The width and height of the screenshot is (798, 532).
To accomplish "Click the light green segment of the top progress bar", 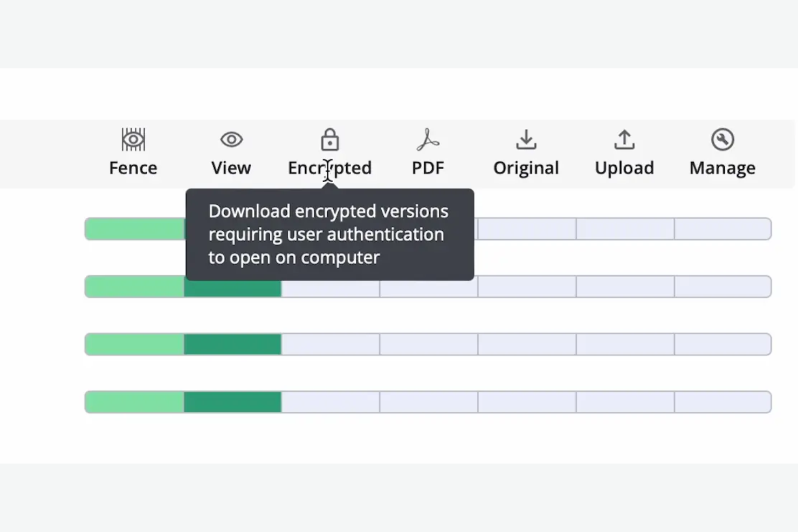I will point(133,229).
